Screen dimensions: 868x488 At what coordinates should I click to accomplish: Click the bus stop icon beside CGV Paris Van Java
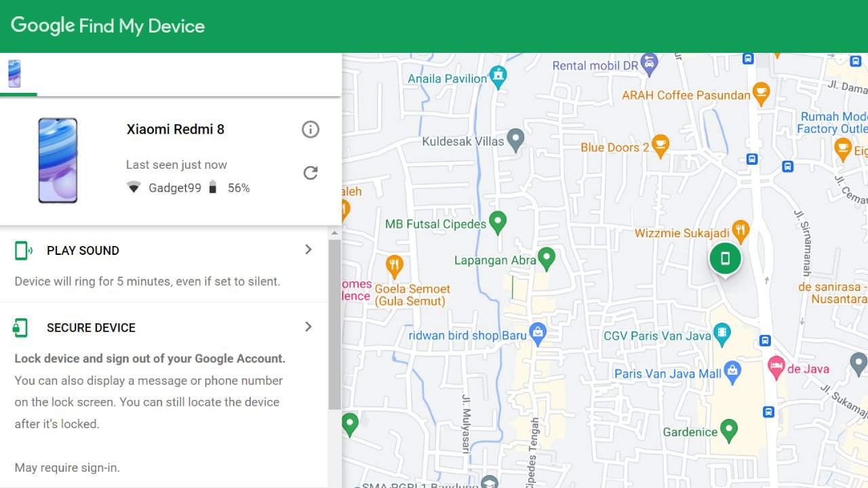tap(765, 341)
